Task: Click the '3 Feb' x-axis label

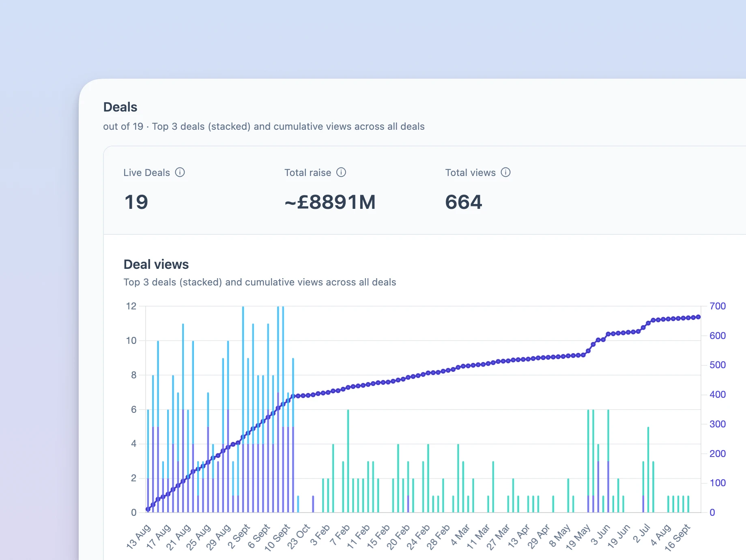Action: click(x=320, y=535)
